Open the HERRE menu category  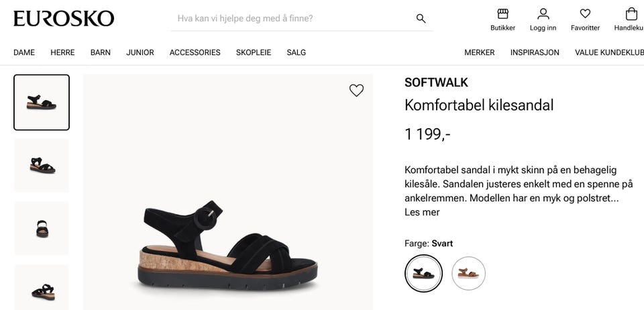click(62, 52)
